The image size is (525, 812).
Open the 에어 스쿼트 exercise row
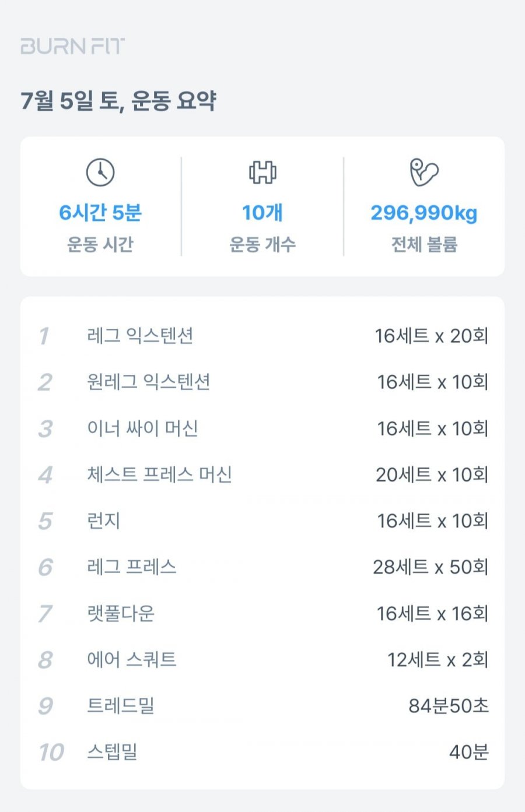pyautogui.click(x=262, y=659)
